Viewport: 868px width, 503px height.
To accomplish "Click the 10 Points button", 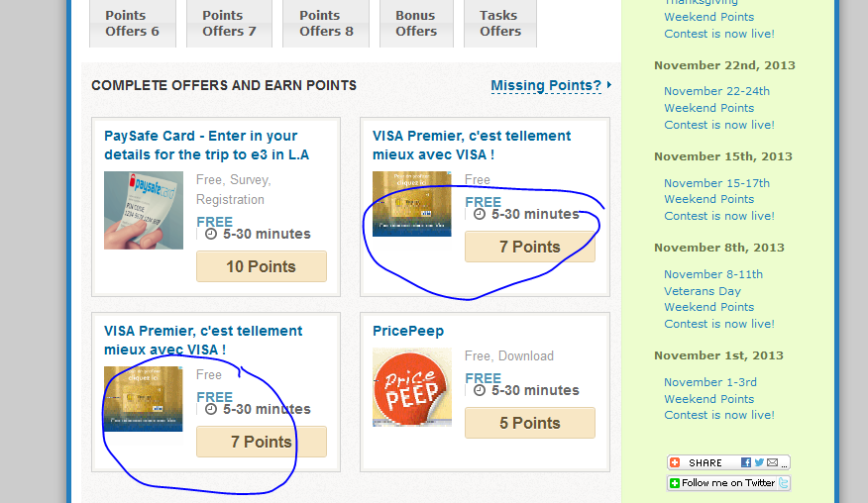I will tap(262, 266).
